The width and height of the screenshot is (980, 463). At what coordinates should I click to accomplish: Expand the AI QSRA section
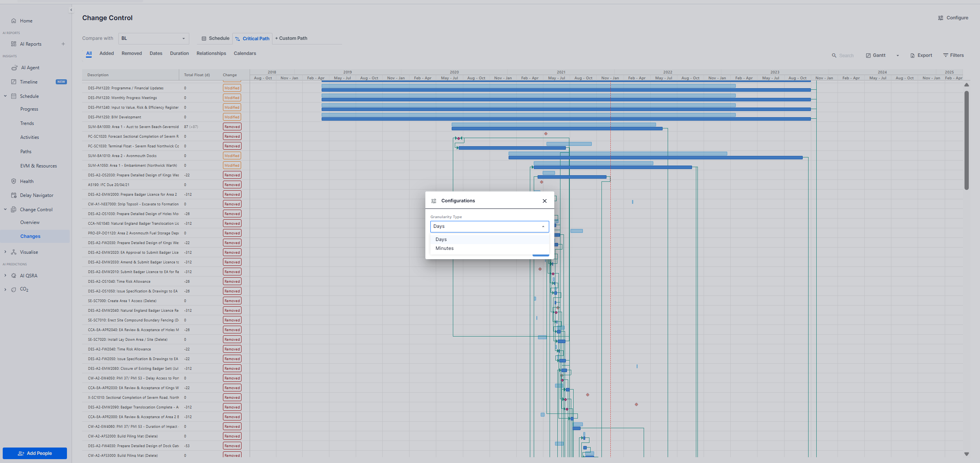click(5, 275)
